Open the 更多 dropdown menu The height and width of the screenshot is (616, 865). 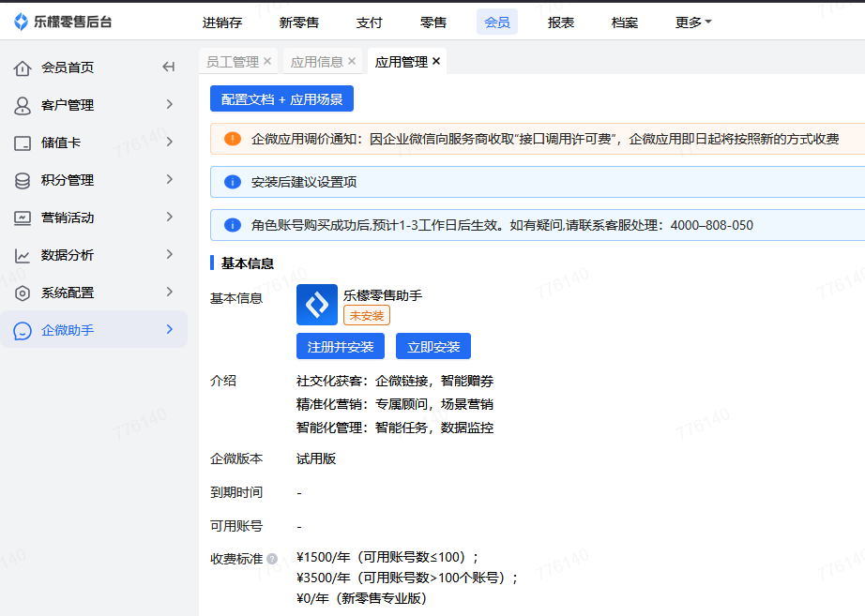tap(693, 23)
